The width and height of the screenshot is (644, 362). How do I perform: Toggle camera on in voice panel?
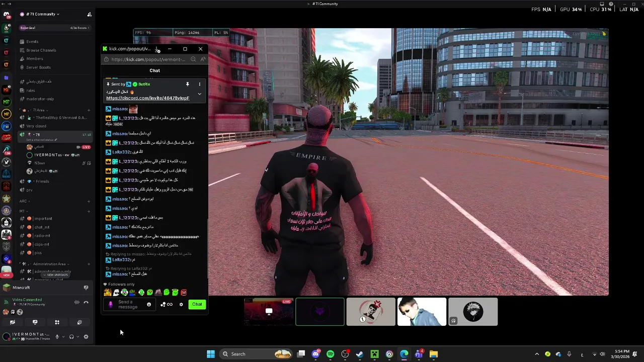pos(13,322)
